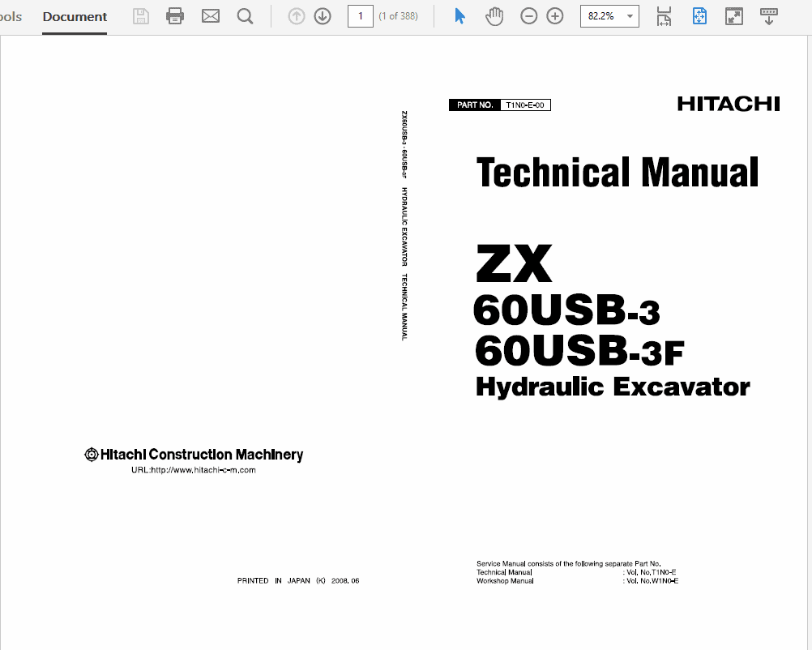Click the previous page up arrow
This screenshot has width=812, height=650.
tap(296, 15)
